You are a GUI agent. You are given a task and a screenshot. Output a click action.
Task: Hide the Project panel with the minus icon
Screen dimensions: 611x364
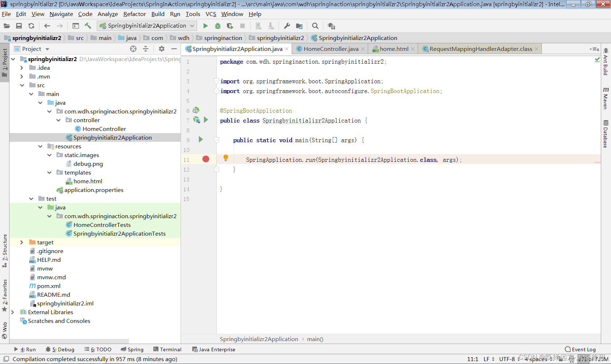(x=174, y=49)
